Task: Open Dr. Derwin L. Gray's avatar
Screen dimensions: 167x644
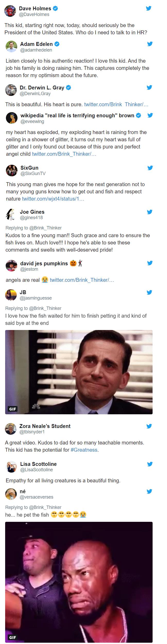Action: [x=11, y=90]
